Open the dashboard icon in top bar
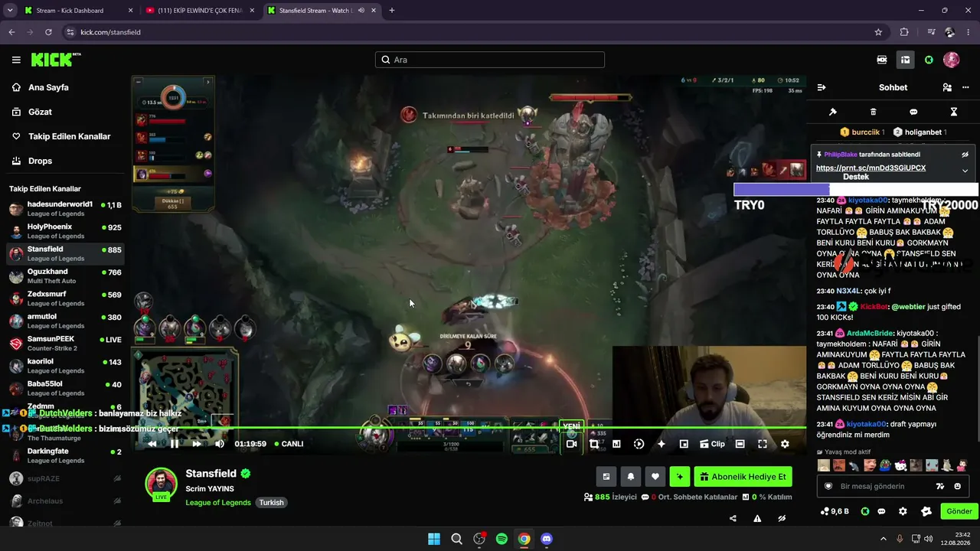 tap(905, 60)
